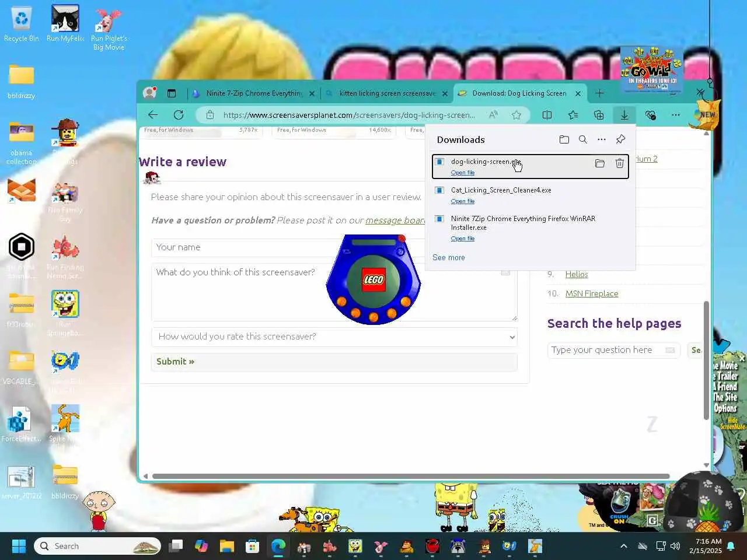The height and width of the screenshot is (560, 747).
Task: Add this page to favorites with the star icon
Action: pyautogui.click(x=516, y=115)
